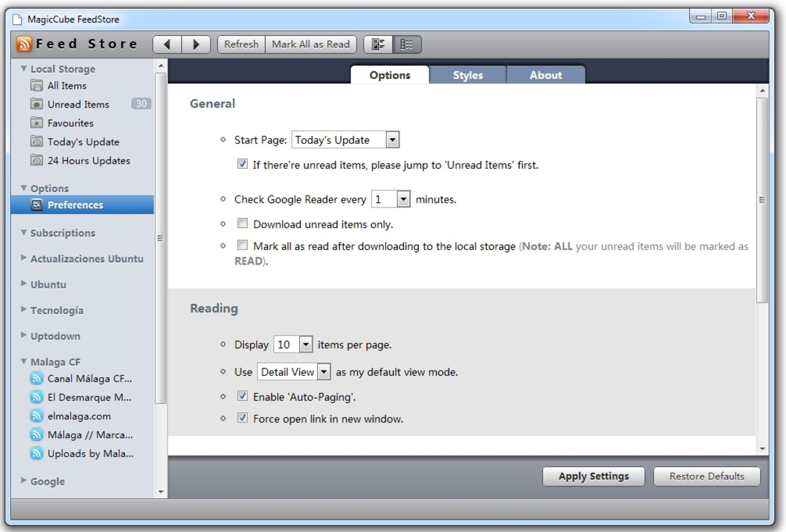Click RSS icon of Canal Málaga CF feed
786x532 pixels.
click(x=37, y=378)
